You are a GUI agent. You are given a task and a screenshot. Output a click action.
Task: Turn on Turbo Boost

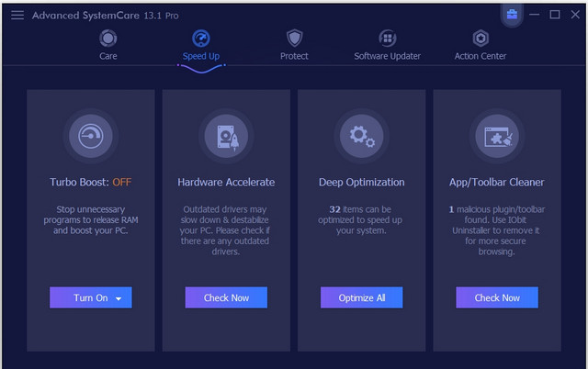coord(91,297)
